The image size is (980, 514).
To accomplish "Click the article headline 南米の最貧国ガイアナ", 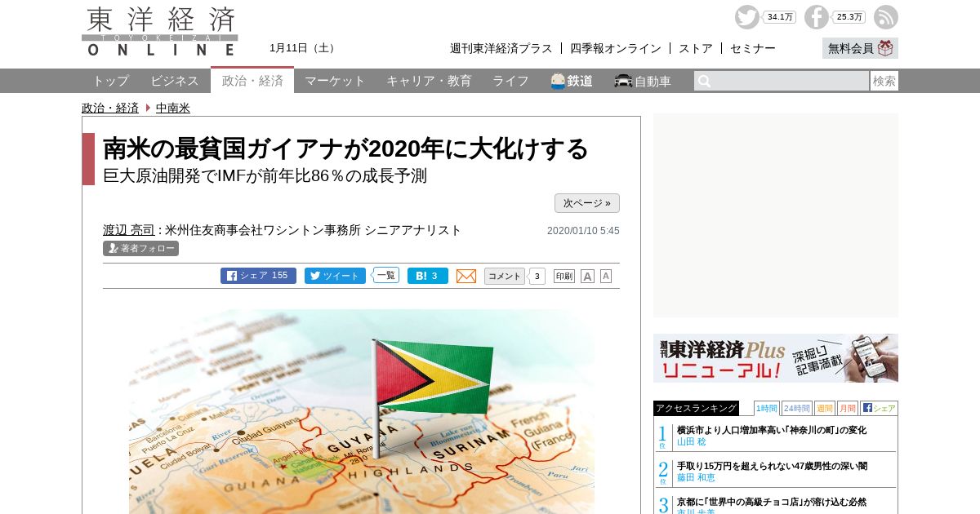I will coord(345,148).
